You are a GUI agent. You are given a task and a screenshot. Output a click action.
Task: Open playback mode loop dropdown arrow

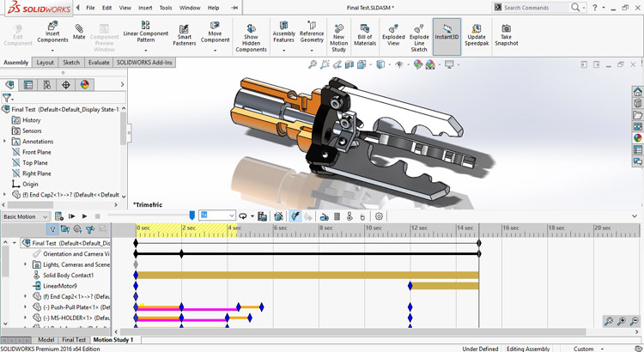point(252,216)
